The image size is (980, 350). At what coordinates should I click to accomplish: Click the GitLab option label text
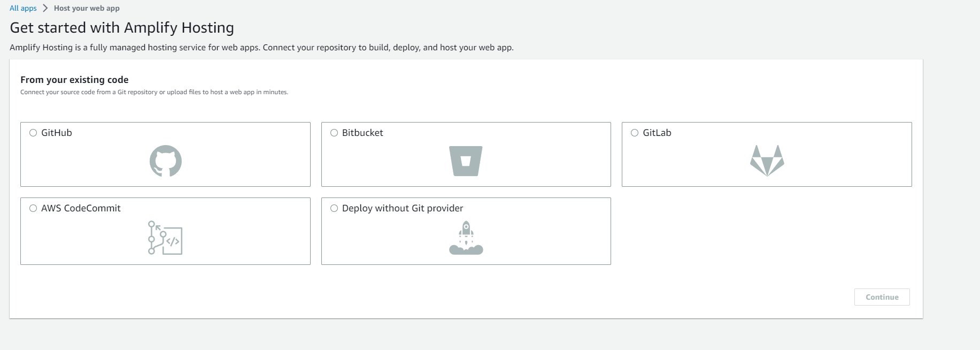click(x=657, y=133)
